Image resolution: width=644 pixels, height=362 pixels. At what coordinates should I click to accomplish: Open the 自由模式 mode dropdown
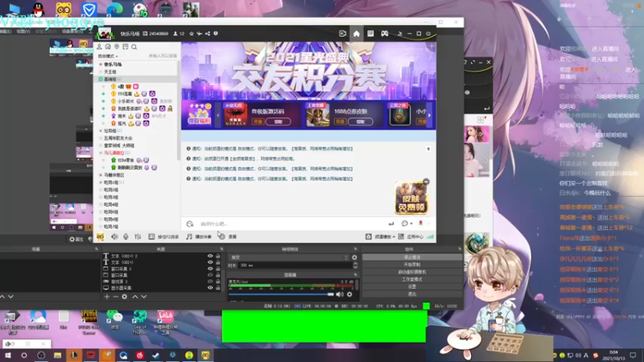click(x=108, y=56)
